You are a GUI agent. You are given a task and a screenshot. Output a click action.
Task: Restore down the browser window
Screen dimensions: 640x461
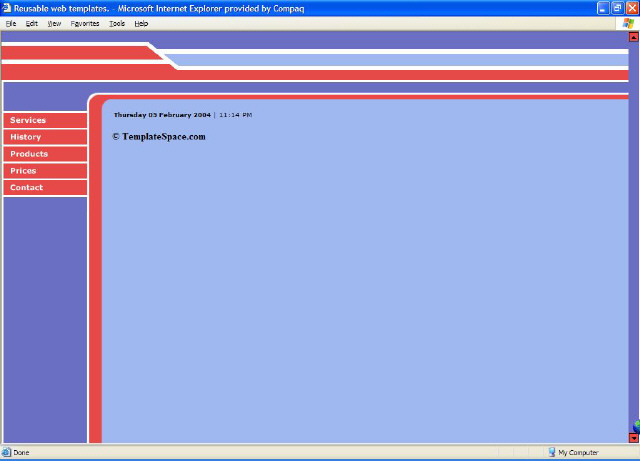tap(617, 8)
